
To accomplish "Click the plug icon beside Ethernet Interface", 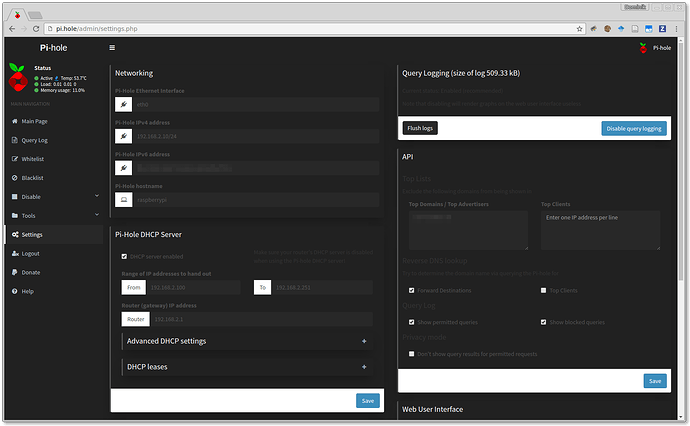I will pyautogui.click(x=124, y=104).
